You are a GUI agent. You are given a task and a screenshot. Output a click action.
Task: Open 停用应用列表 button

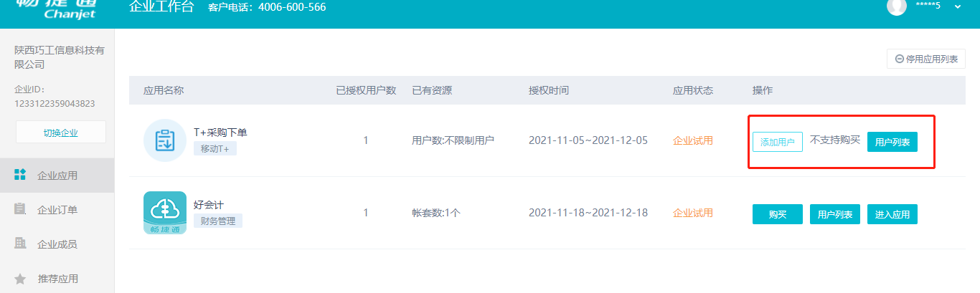pyautogui.click(x=926, y=59)
